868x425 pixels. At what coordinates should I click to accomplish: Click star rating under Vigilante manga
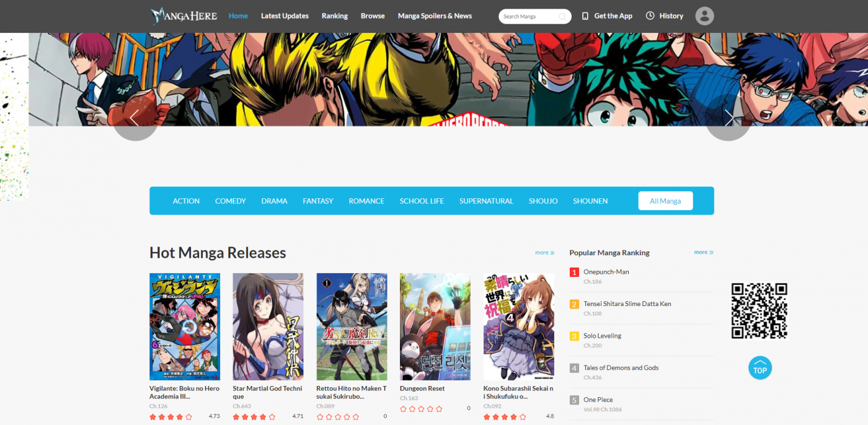[171, 417]
